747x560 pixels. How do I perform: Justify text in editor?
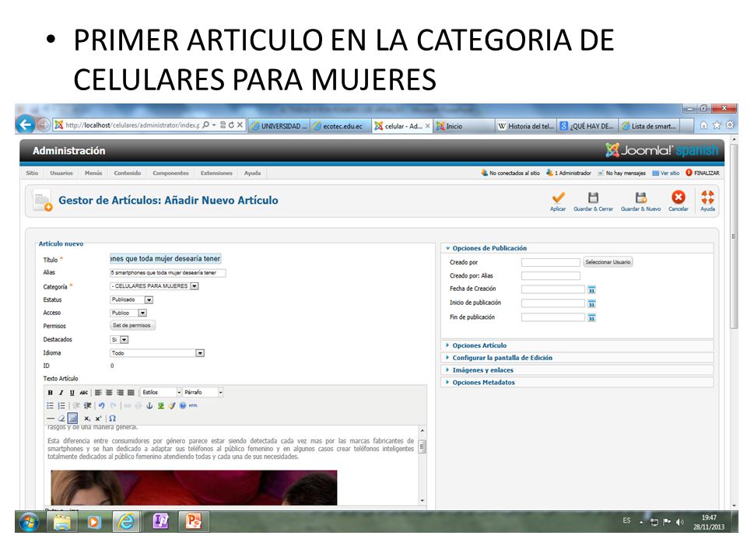pos(131,393)
